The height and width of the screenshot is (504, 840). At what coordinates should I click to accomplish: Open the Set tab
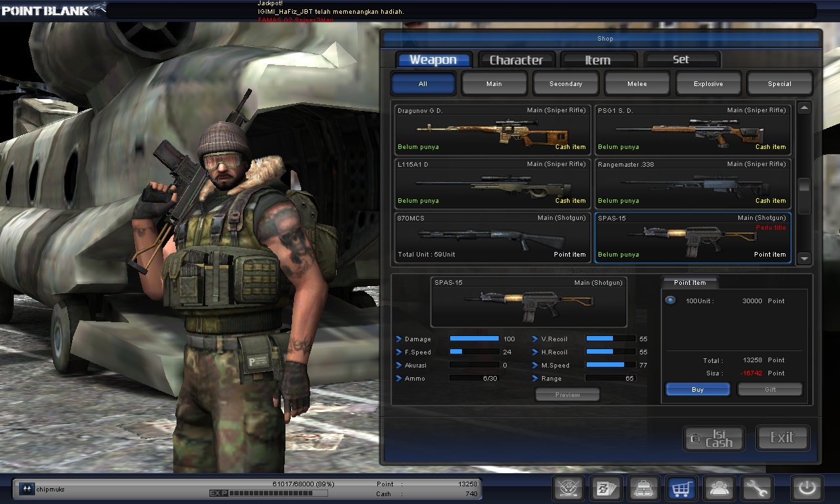pos(681,59)
